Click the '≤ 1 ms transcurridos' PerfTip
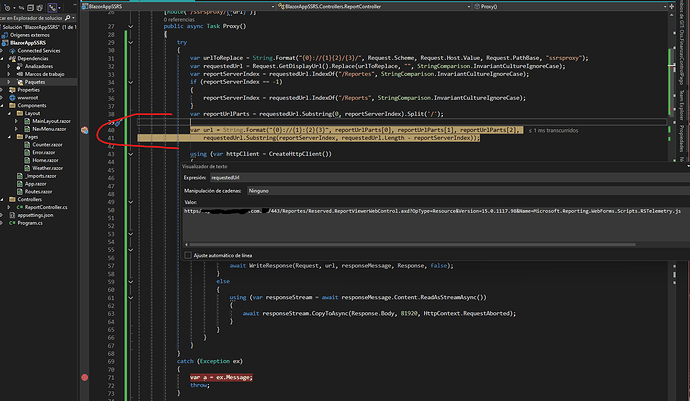 tap(553, 131)
